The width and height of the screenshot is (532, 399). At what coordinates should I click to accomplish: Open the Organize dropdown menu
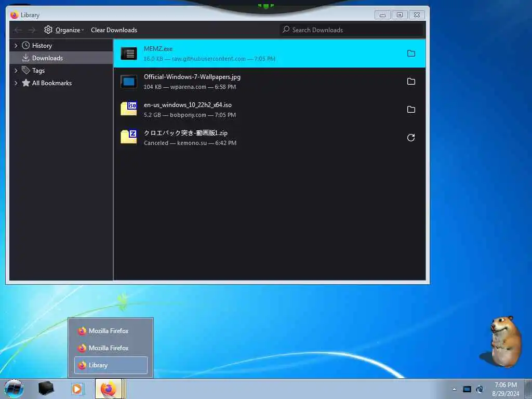tap(64, 30)
